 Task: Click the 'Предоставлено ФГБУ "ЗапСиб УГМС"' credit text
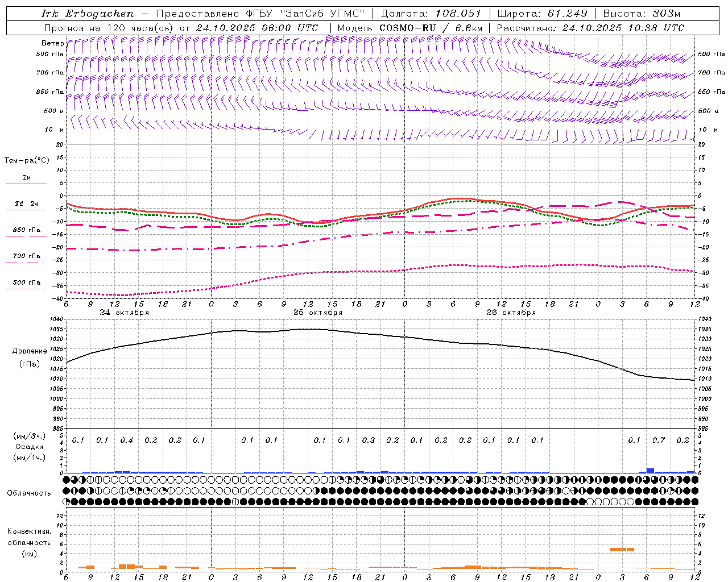260,14
